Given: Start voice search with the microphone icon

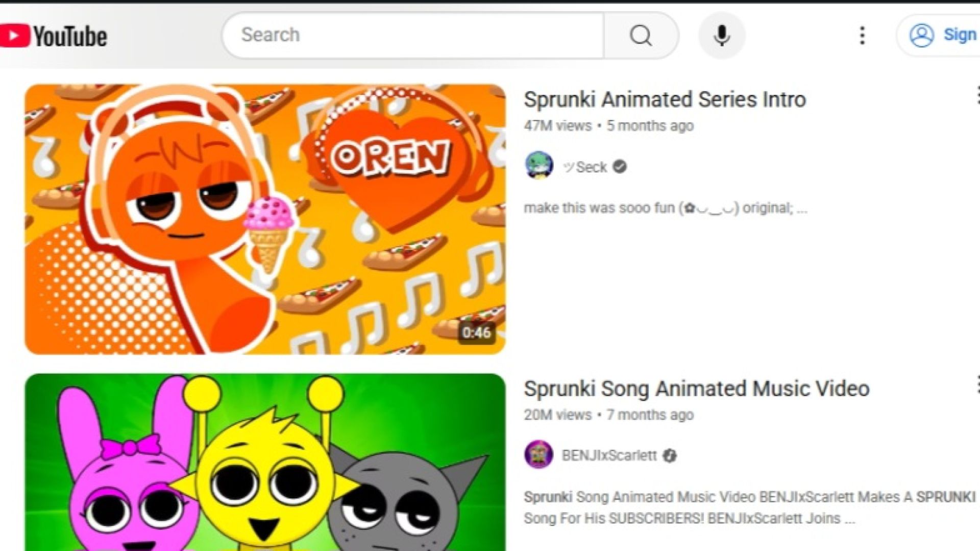Looking at the screenshot, I should [x=721, y=35].
